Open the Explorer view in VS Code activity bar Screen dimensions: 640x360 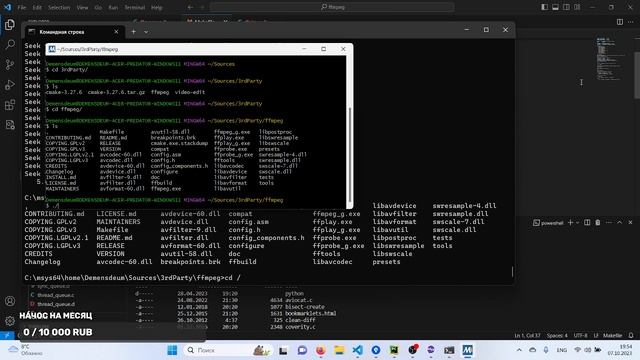[10, 24]
